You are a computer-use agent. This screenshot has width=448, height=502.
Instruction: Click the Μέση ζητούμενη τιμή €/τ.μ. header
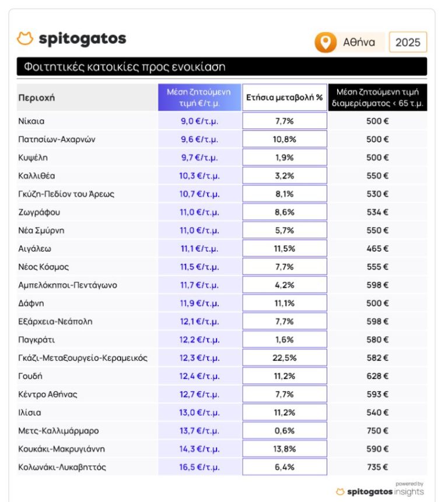coord(199,97)
